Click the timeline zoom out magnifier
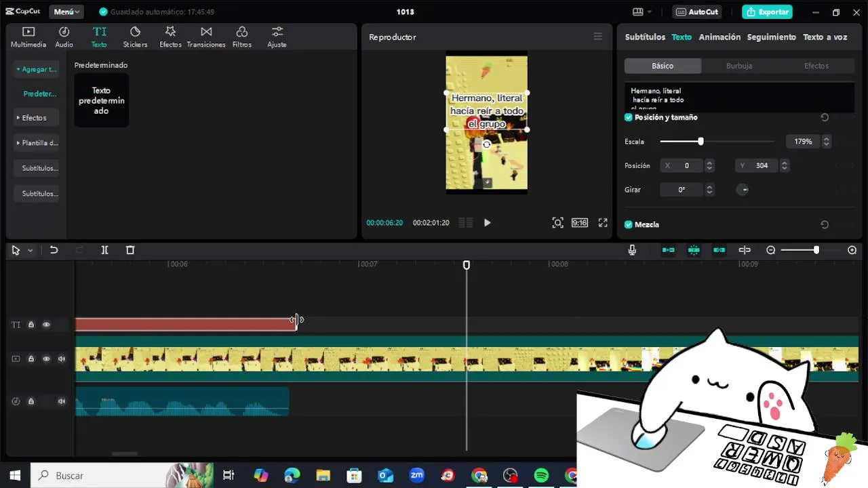Image resolution: width=868 pixels, height=488 pixels. pyautogui.click(x=770, y=250)
